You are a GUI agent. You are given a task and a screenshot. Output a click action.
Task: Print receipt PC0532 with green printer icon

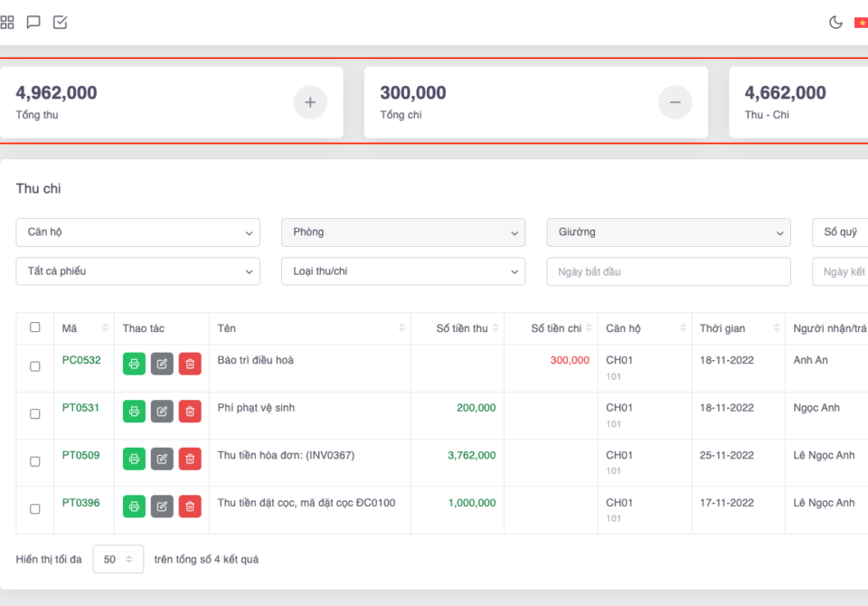coord(134,364)
